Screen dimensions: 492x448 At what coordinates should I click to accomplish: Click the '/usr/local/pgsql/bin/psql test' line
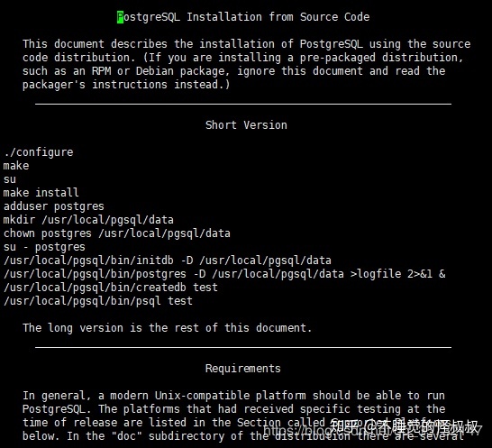pyautogui.click(x=98, y=301)
